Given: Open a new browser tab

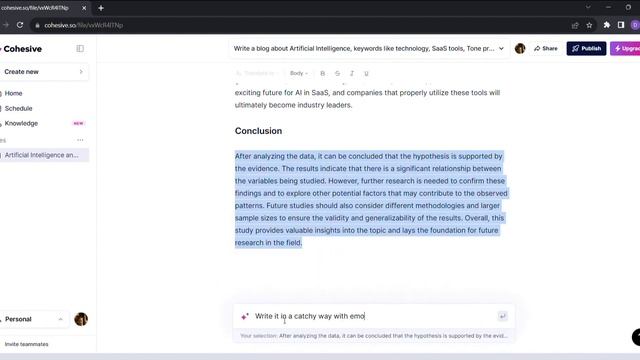Looking at the screenshot, I should (101, 8).
